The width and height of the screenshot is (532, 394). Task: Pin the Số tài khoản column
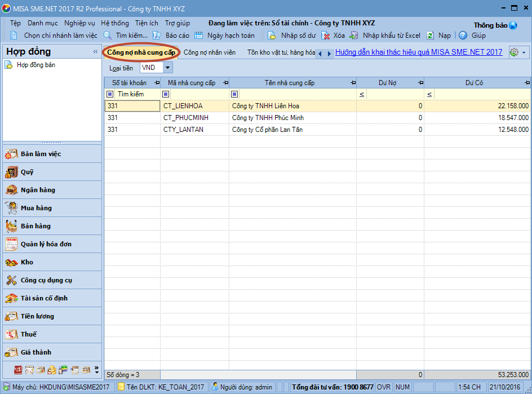point(157,83)
